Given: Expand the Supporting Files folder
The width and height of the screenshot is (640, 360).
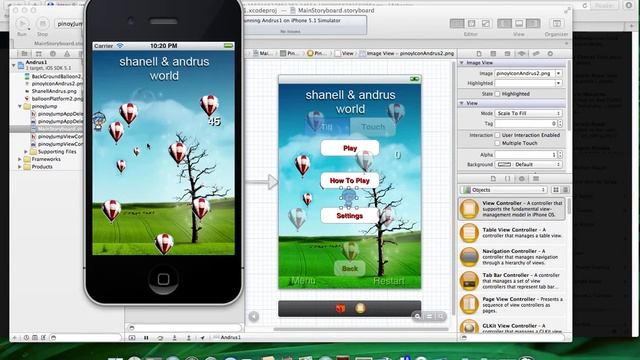Looking at the screenshot, I should pos(26,152).
